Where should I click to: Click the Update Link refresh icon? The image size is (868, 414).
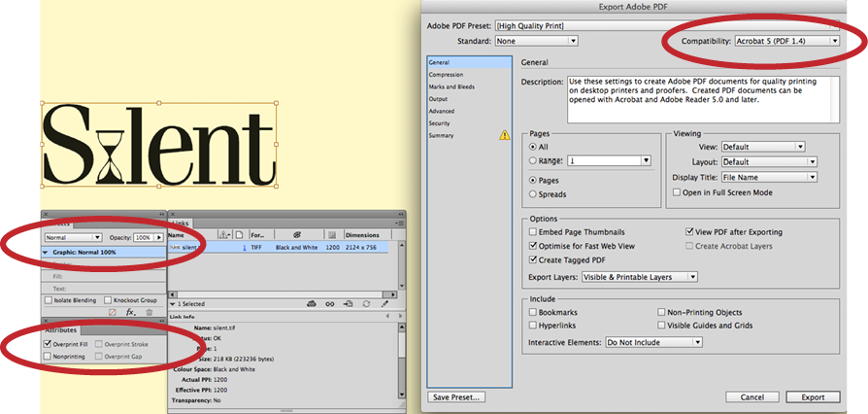click(x=366, y=304)
